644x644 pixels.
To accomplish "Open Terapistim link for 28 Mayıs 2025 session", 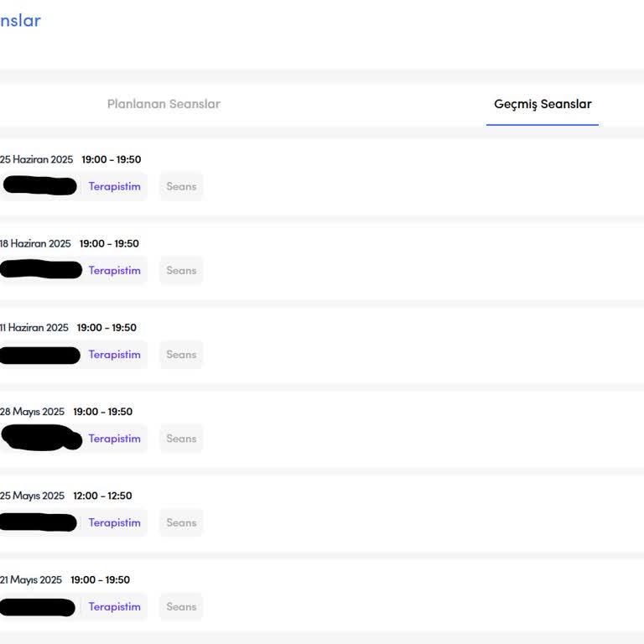I will tap(115, 439).
